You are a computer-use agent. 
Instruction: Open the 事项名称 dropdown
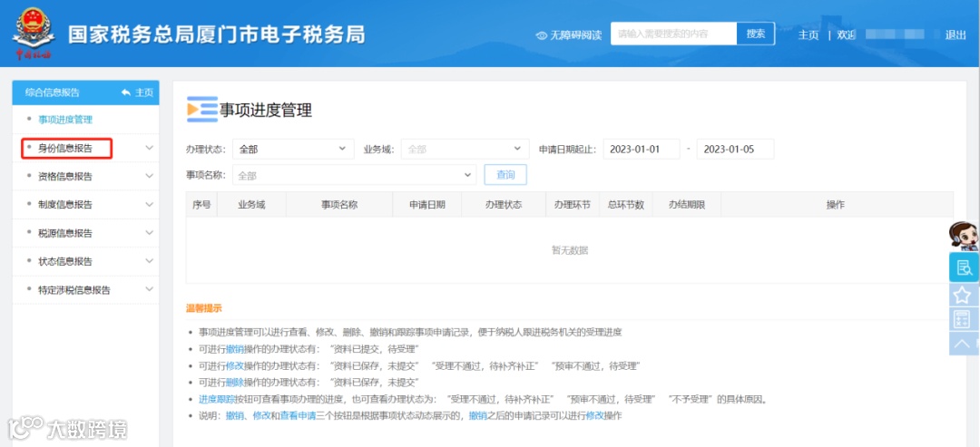(x=355, y=175)
